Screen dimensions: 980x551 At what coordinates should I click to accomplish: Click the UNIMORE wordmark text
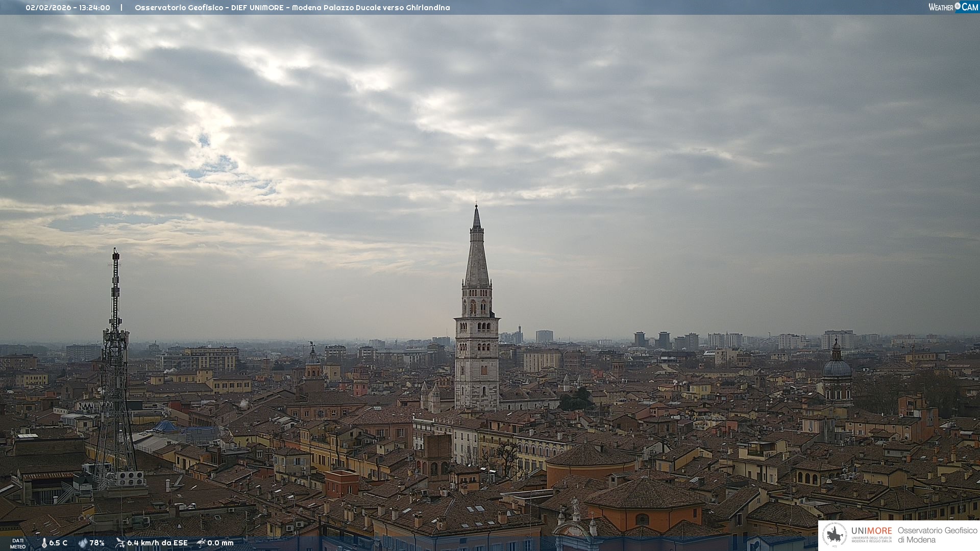(x=871, y=531)
